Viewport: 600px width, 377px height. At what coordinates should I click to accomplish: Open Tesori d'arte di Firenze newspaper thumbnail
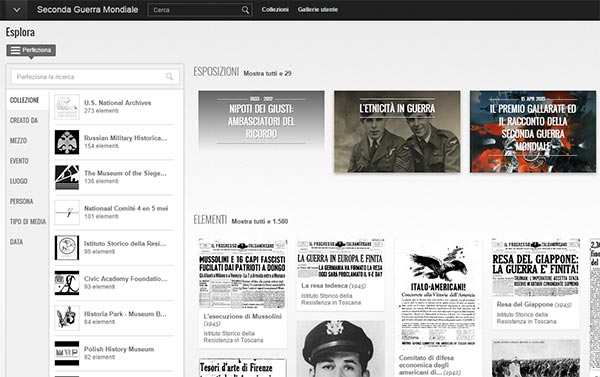tap(243, 368)
